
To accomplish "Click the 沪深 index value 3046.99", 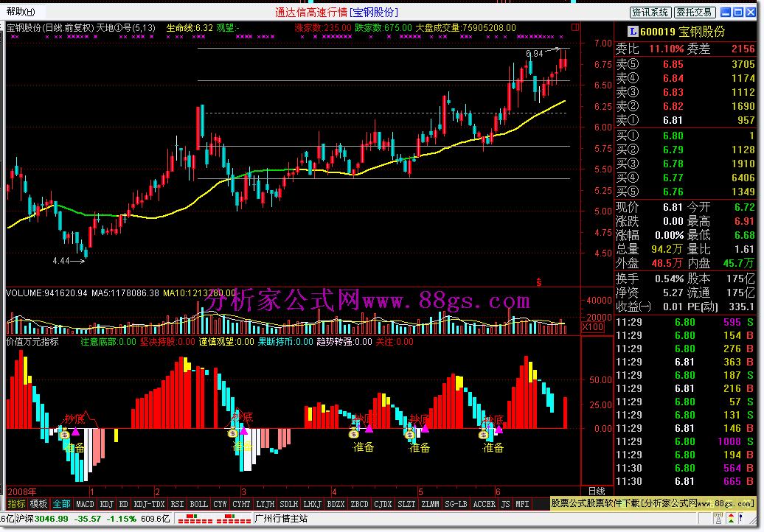I will click(51, 519).
